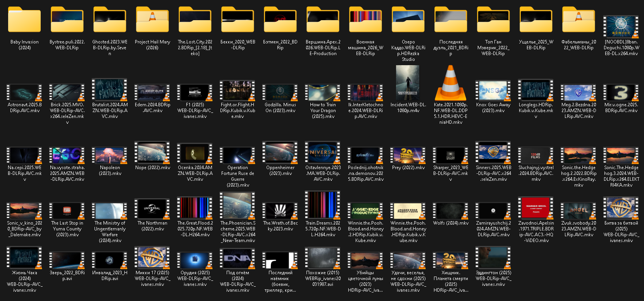Viewport: 644px width, 301px height.
Task: Select the Sluchajnyj.vystrel.2024 video thumbnail
Action: pyautogui.click(x=536, y=156)
